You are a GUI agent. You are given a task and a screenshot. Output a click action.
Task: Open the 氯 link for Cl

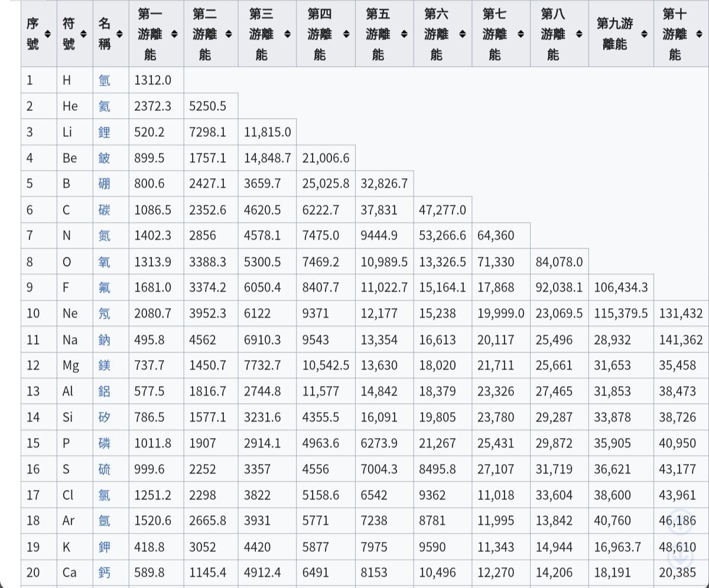coord(105,495)
